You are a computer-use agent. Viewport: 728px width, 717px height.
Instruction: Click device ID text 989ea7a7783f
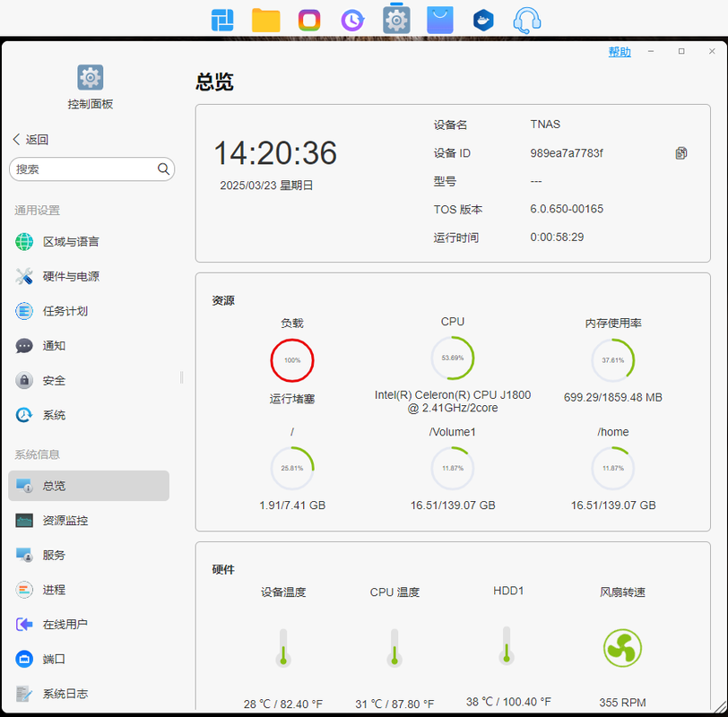point(567,153)
